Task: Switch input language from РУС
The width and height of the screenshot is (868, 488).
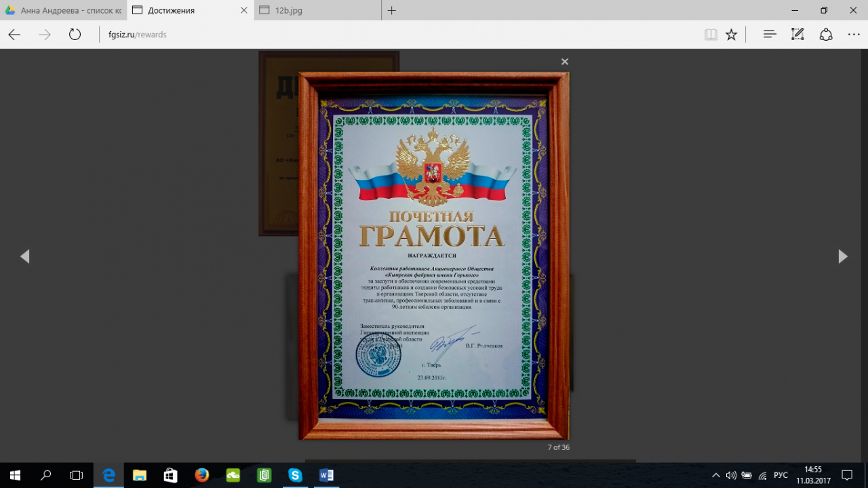Action: pyautogui.click(x=781, y=475)
